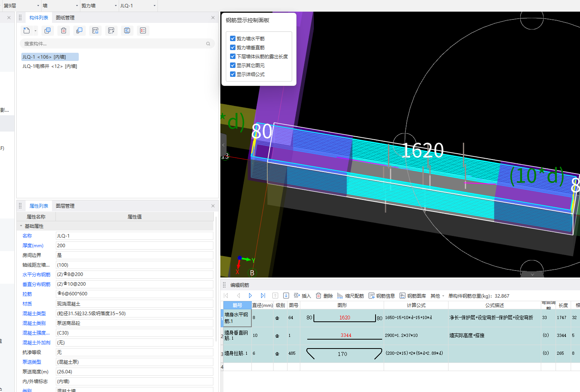Switch to the 构件列表 tab
Viewport: 580px width, 392px height.
[39, 18]
